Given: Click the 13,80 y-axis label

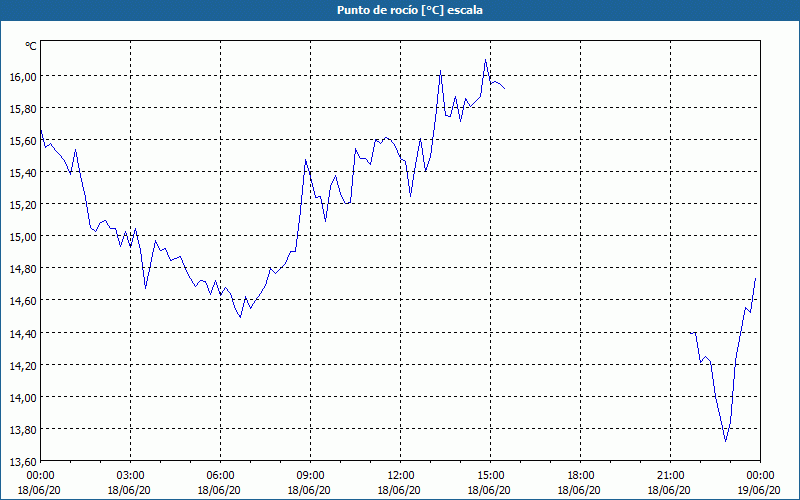Looking at the screenshot, I should [x=23, y=430].
